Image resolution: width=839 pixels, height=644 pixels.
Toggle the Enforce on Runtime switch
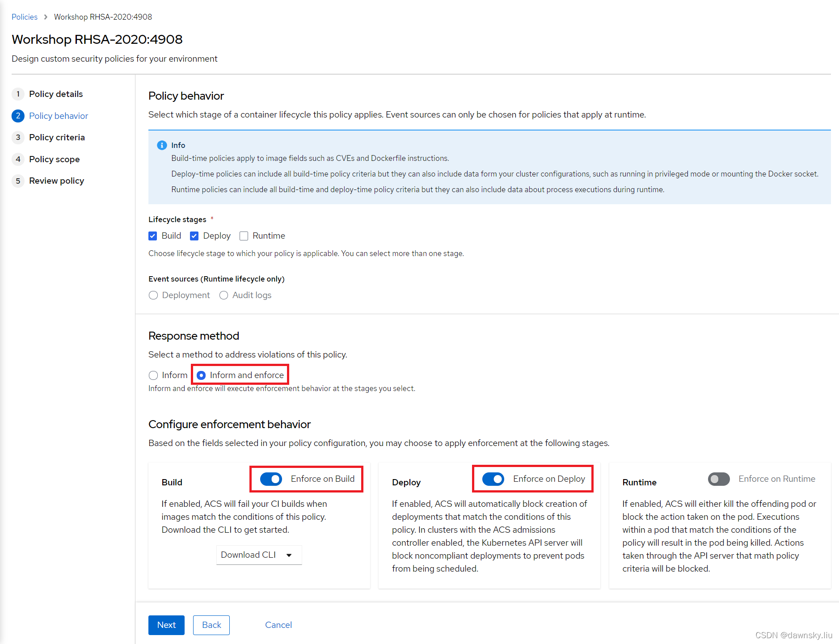[719, 479]
